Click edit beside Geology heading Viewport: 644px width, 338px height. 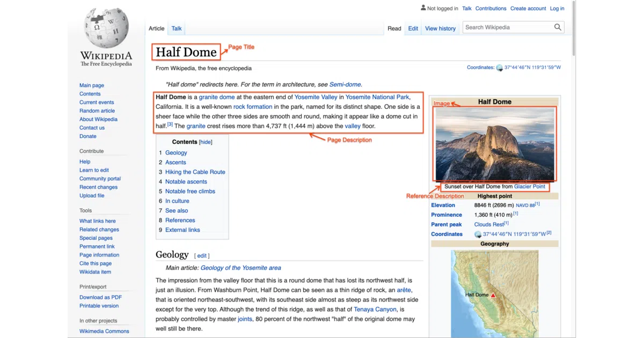click(202, 256)
